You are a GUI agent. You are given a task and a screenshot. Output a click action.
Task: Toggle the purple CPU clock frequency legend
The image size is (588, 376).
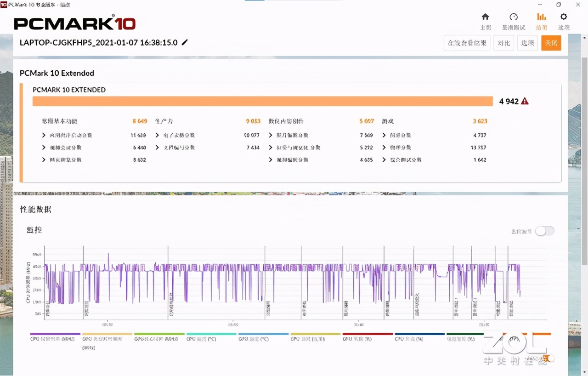coord(55,337)
